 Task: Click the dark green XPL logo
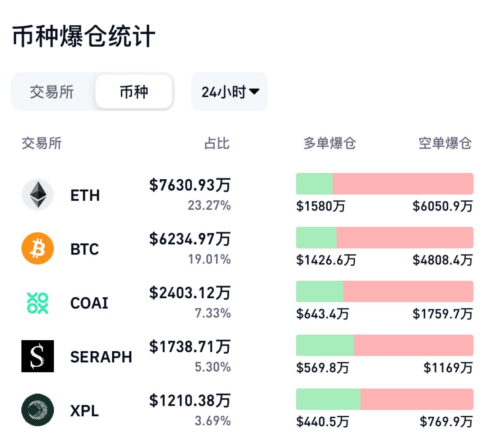tap(38, 410)
